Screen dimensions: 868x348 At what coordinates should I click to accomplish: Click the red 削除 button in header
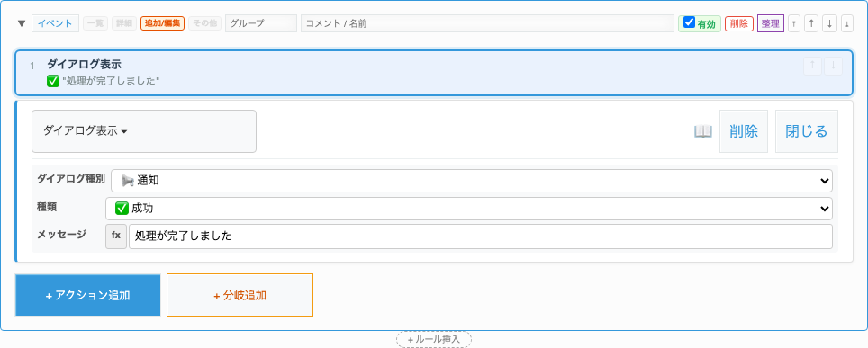tap(739, 23)
